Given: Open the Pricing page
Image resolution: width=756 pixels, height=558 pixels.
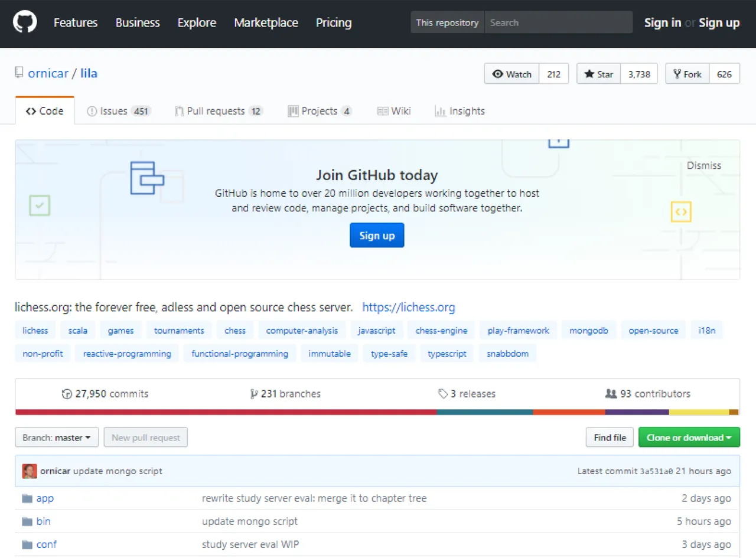Looking at the screenshot, I should tap(334, 22).
